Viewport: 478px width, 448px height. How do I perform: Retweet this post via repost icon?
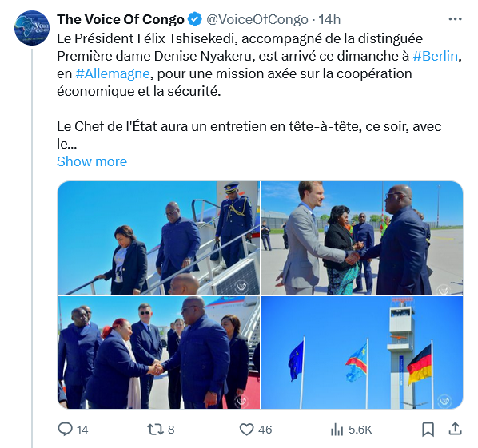point(153,430)
